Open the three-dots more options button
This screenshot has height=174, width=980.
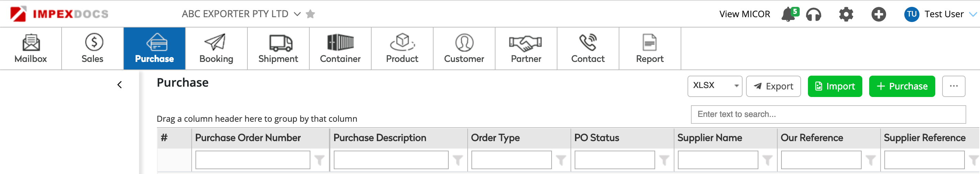click(x=954, y=86)
